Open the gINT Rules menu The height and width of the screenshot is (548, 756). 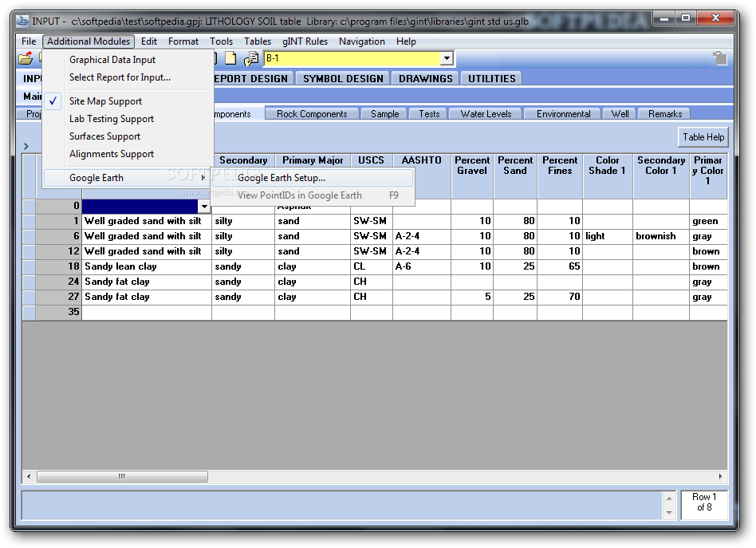pyautogui.click(x=305, y=41)
